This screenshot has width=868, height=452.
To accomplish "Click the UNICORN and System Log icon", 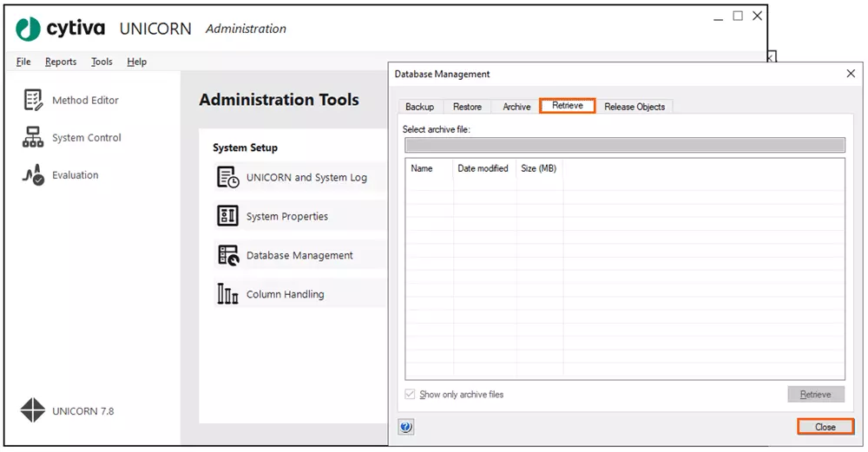I will [227, 178].
